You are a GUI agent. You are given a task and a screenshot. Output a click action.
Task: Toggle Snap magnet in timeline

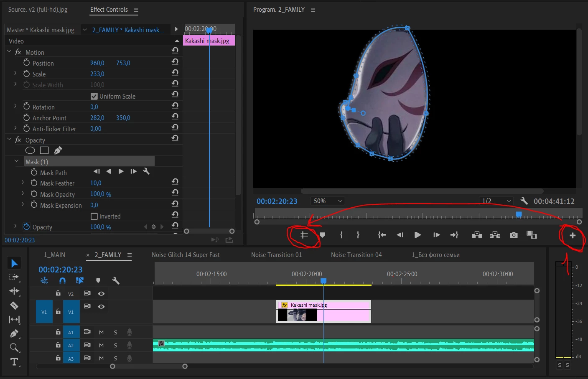[62, 280]
